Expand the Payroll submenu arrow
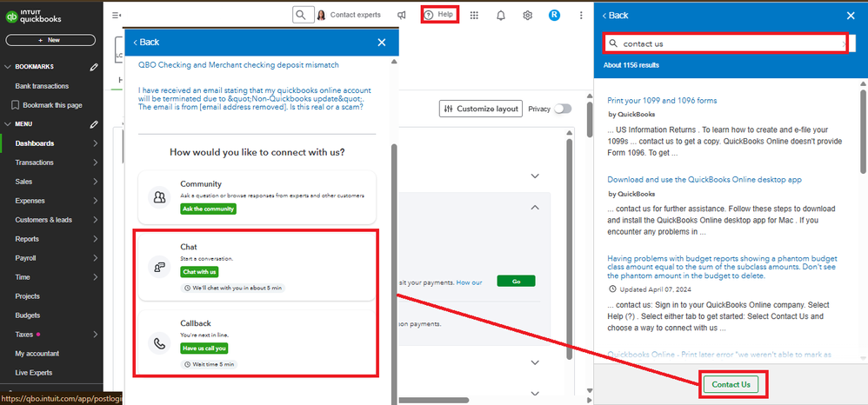Viewport: 868px width, 405px height. pyautogui.click(x=96, y=258)
